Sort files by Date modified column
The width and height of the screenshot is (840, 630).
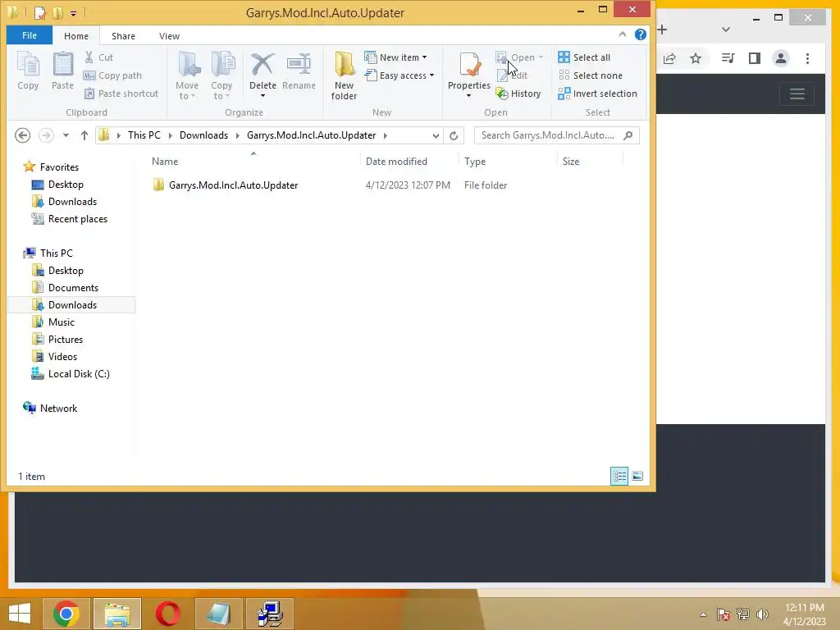coord(396,162)
